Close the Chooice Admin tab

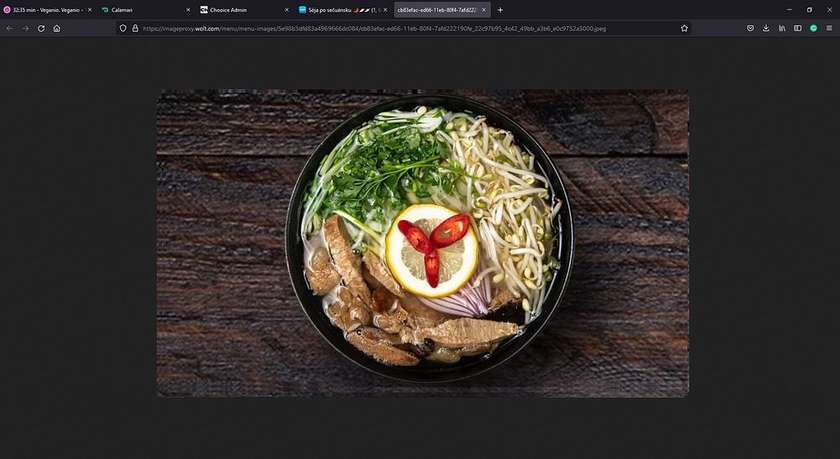click(x=286, y=10)
